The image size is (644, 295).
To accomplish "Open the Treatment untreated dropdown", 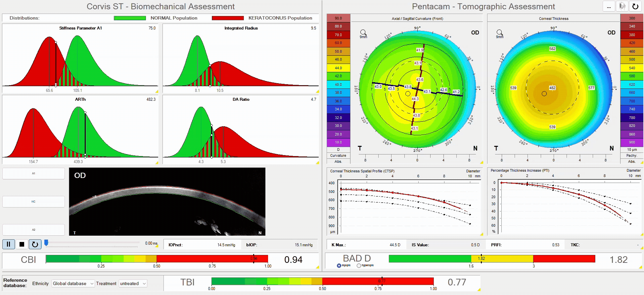I will (133, 283).
